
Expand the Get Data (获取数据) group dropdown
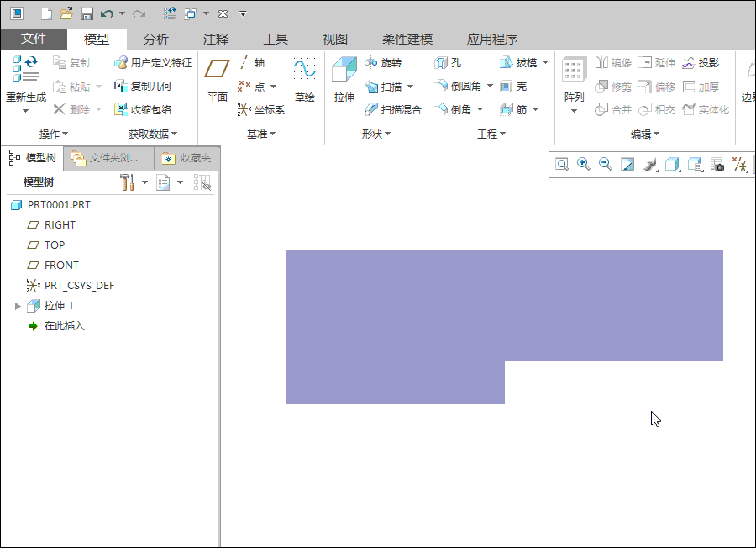tap(153, 134)
